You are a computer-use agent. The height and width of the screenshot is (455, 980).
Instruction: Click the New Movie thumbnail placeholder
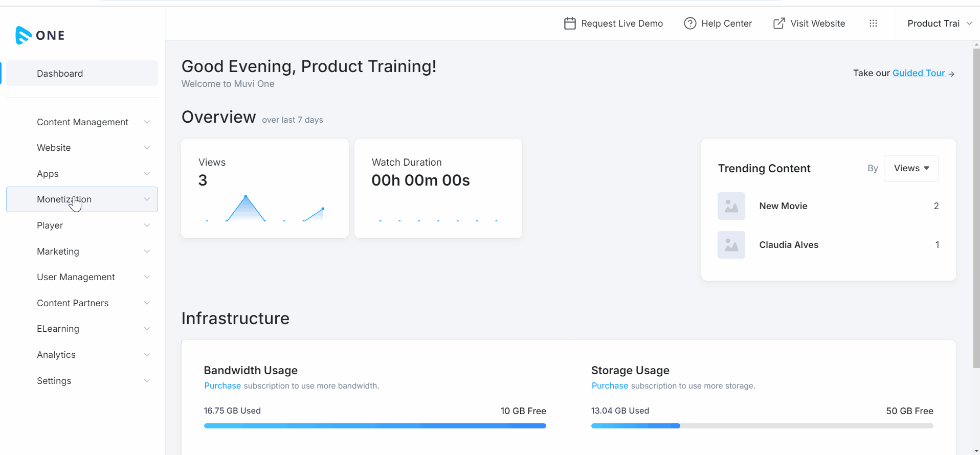click(x=731, y=206)
